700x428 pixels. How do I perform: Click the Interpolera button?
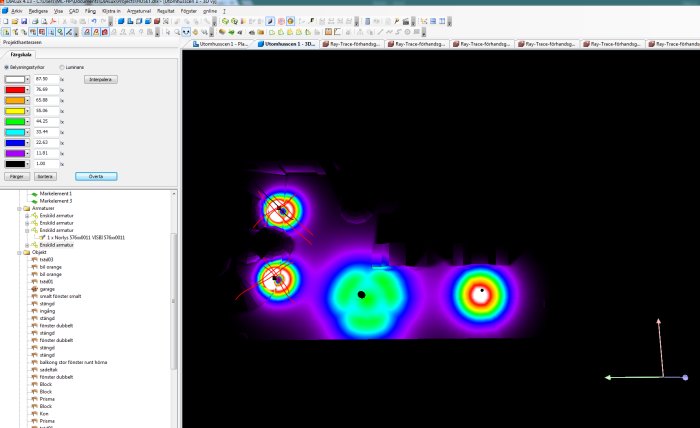tap(101, 79)
